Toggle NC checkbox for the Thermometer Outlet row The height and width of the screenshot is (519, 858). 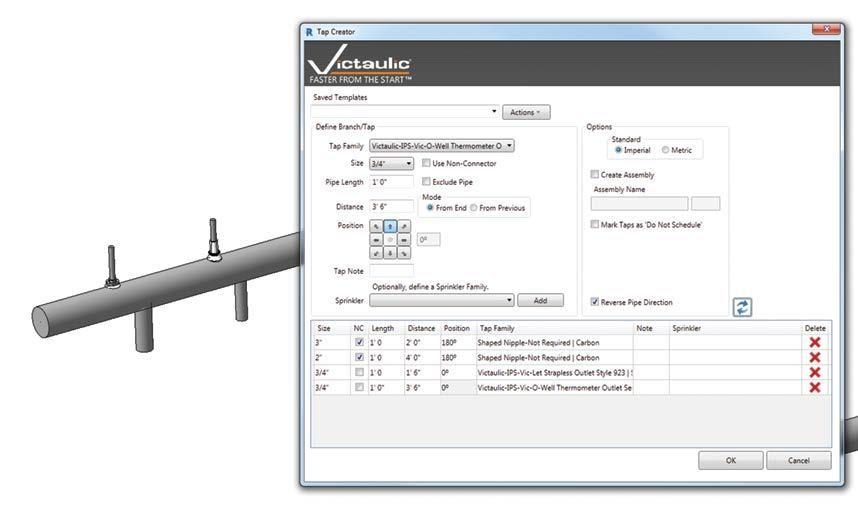coord(359,387)
